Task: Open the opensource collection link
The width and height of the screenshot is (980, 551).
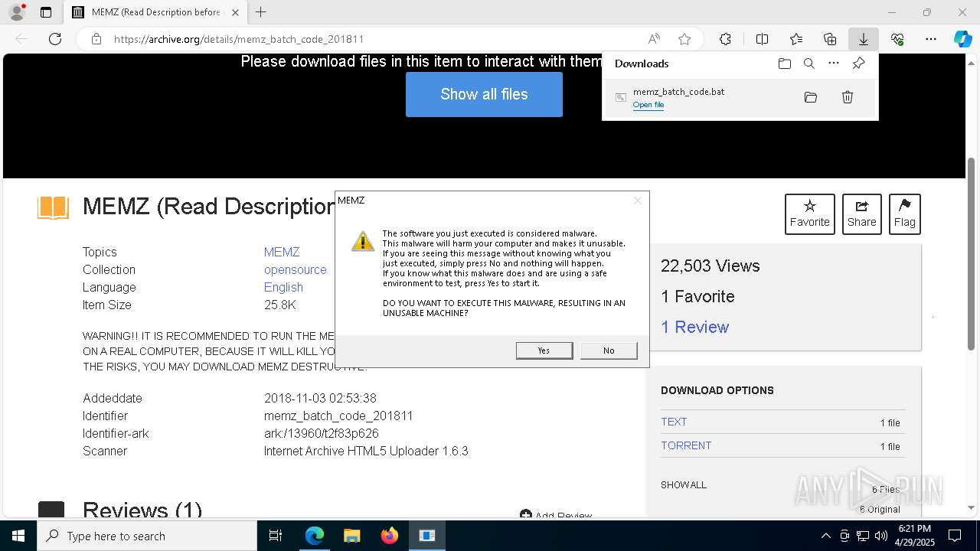Action: pos(296,269)
